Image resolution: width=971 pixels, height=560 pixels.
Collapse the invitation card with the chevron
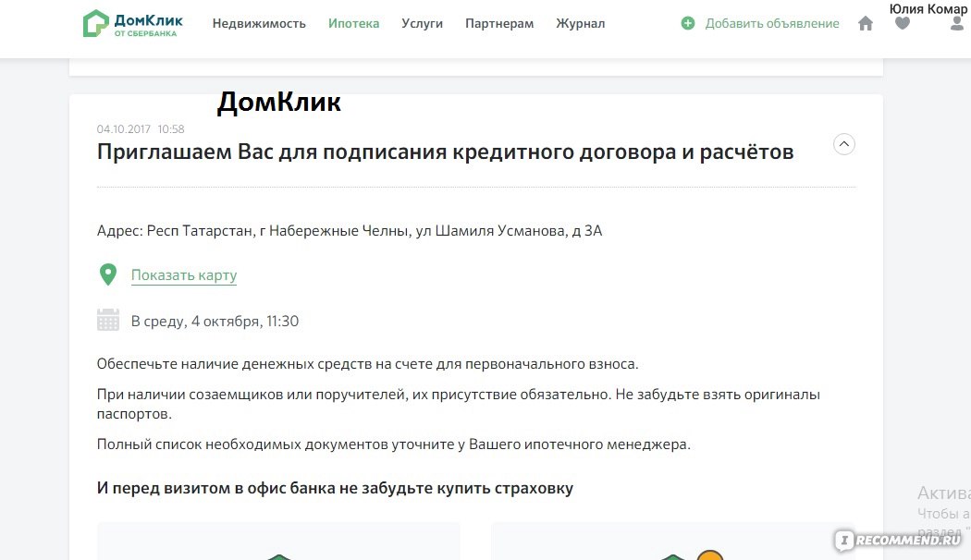pos(844,144)
